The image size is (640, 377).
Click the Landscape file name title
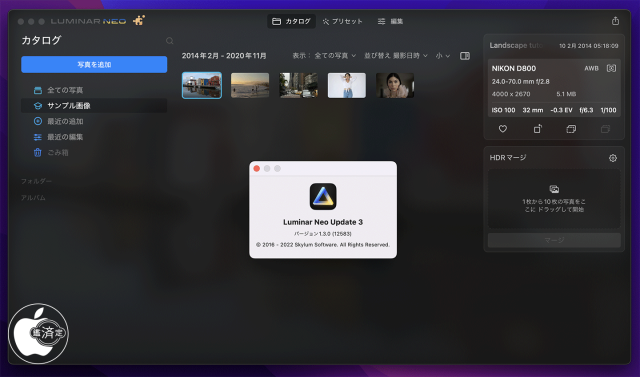pyautogui.click(x=517, y=46)
